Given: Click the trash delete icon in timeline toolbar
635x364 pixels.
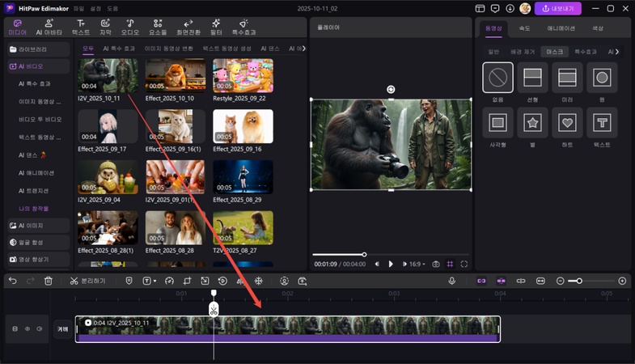Looking at the screenshot, I should tap(49, 281).
